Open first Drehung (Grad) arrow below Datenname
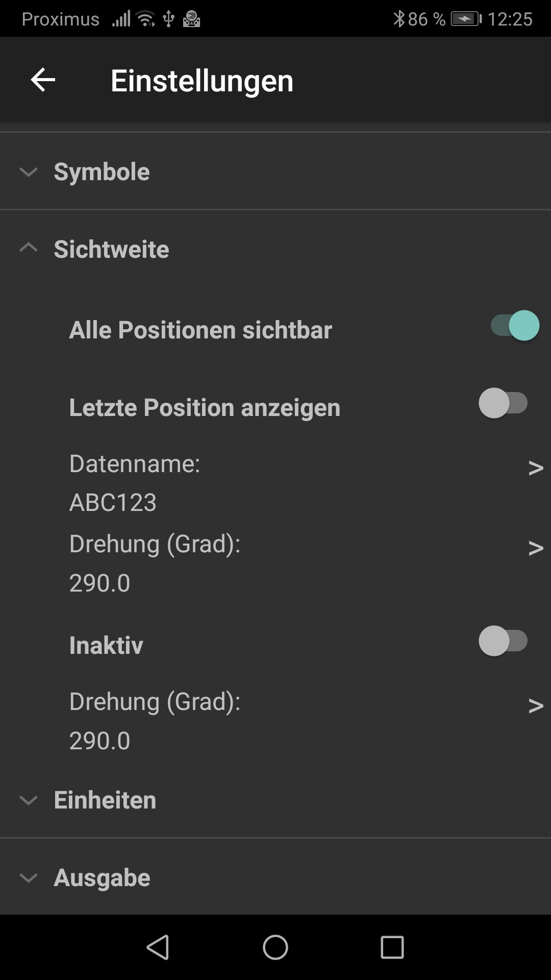The width and height of the screenshot is (551, 980). click(x=535, y=548)
